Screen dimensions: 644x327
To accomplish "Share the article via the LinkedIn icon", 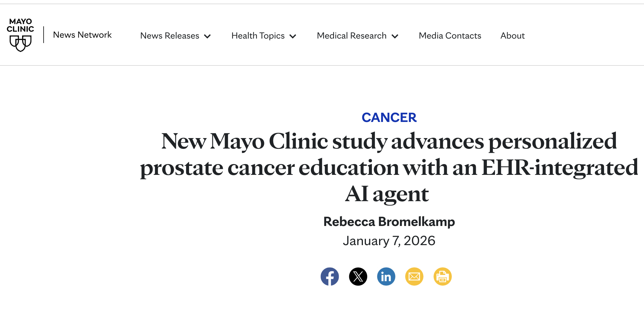I will click(x=386, y=276).
